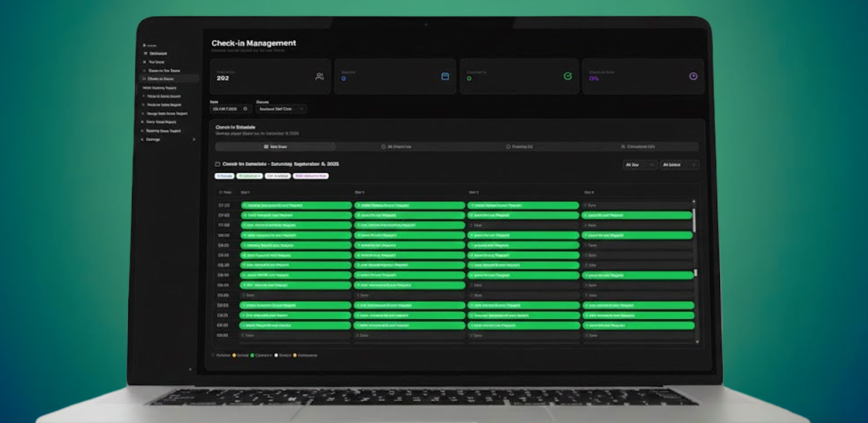Viewport: 868px width, 423px height.
Task: Click the calendar icon beside the schedule date heading
Action: point(217,164)
